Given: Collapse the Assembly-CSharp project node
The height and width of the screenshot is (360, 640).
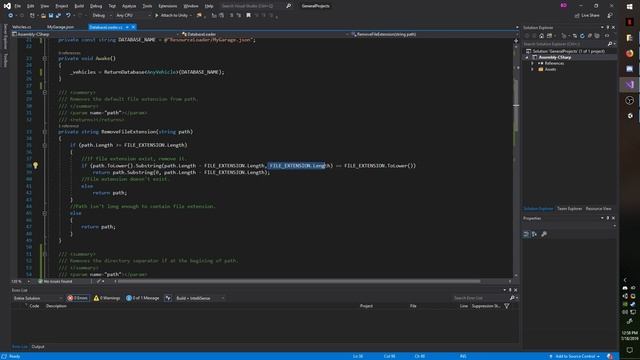Looking at the screenshot, I should tap(527, 58).
